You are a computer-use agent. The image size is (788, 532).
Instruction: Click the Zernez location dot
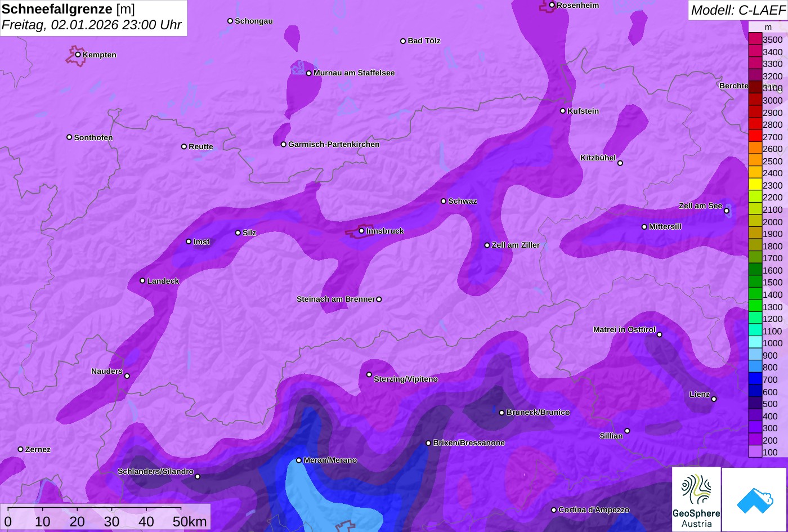[21, 449]
